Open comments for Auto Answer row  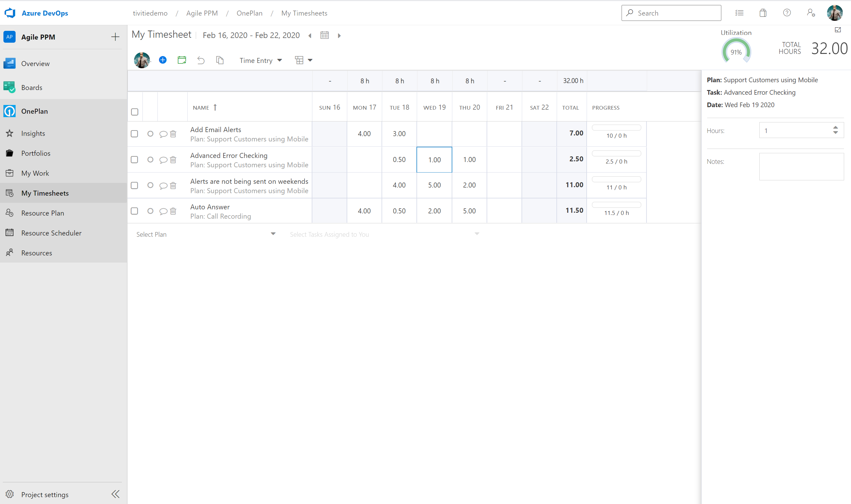[163, 211]
